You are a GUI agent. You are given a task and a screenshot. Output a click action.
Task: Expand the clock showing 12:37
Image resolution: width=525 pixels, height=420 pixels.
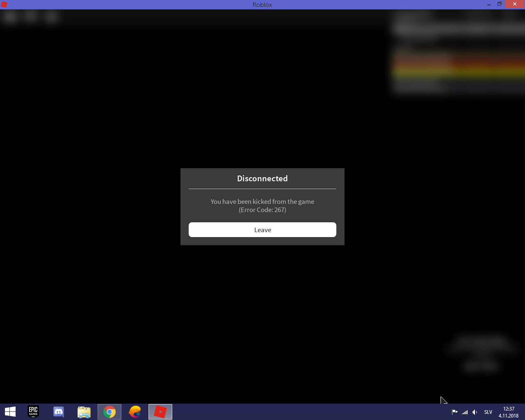[508, 412]
